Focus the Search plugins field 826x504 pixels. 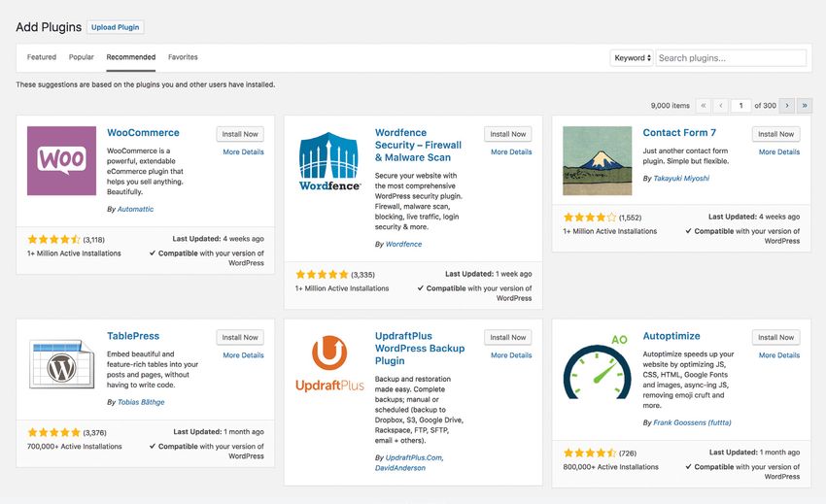pos(731,58)
